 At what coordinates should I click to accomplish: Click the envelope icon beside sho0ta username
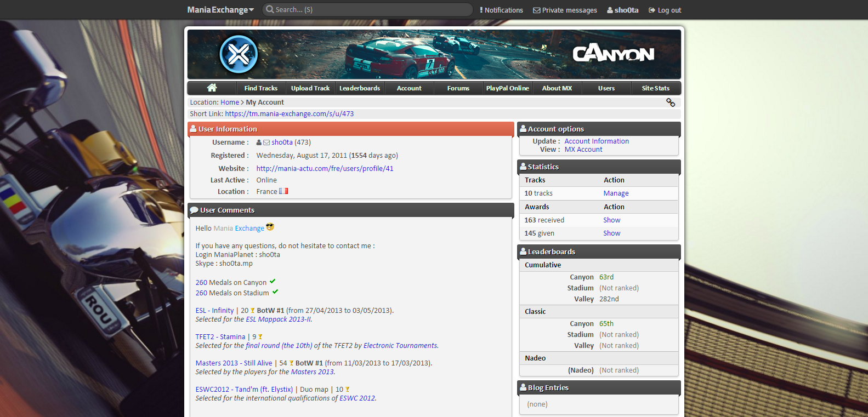click(266, 142)
